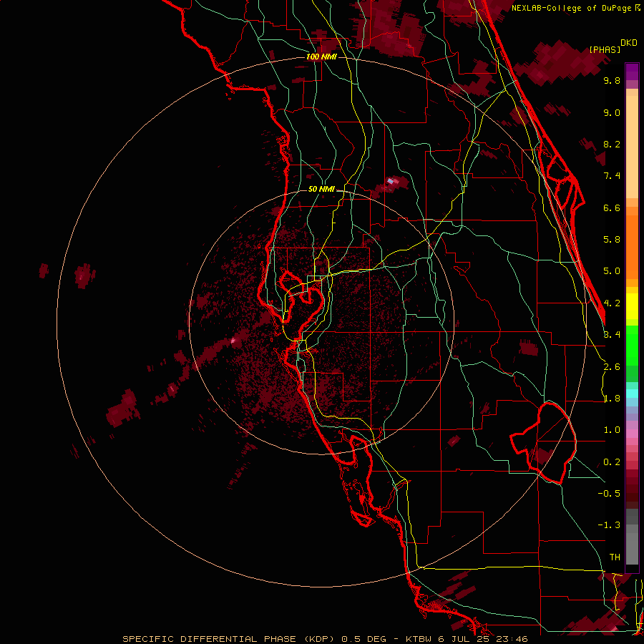Click the -1.3 legend value
The height and width of the screenshot is (644, 644).
point(609,525)
